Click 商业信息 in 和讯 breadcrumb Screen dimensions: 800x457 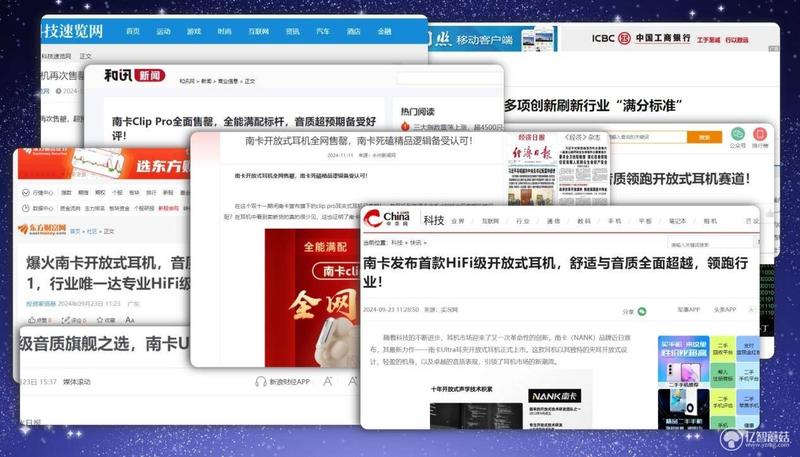228,81
